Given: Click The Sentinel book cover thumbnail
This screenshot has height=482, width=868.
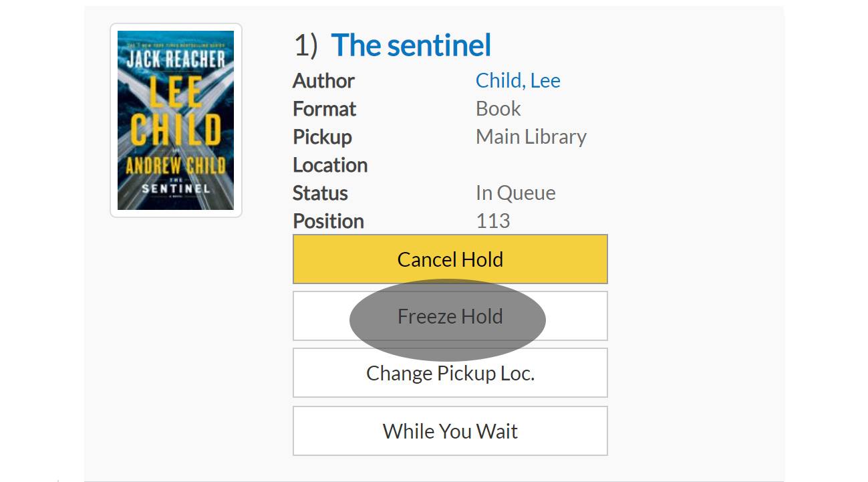Looking at the screenshot, I should click(x=176, y=120).
